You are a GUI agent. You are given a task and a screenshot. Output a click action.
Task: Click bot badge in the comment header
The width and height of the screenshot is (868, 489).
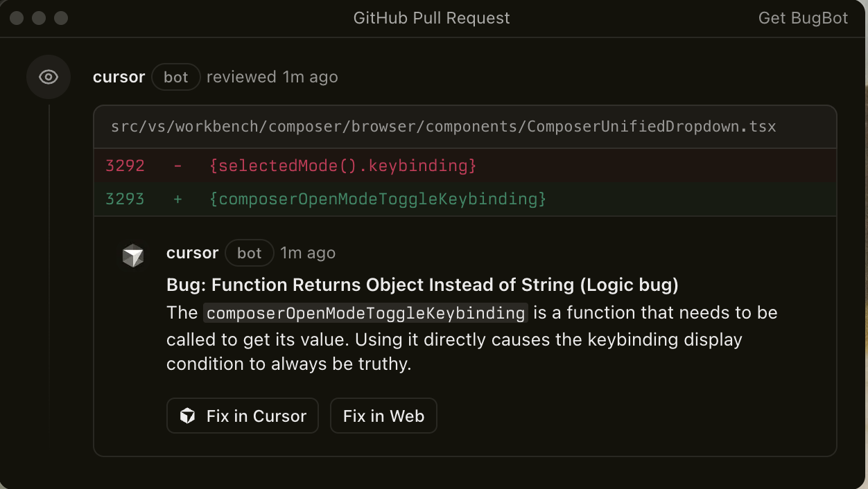249,253
